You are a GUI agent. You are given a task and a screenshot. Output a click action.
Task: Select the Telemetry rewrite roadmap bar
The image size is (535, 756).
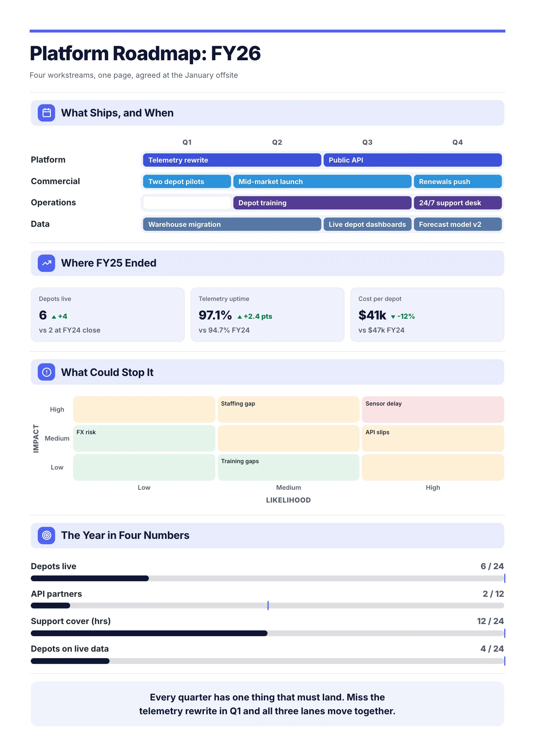pos(232,160)
